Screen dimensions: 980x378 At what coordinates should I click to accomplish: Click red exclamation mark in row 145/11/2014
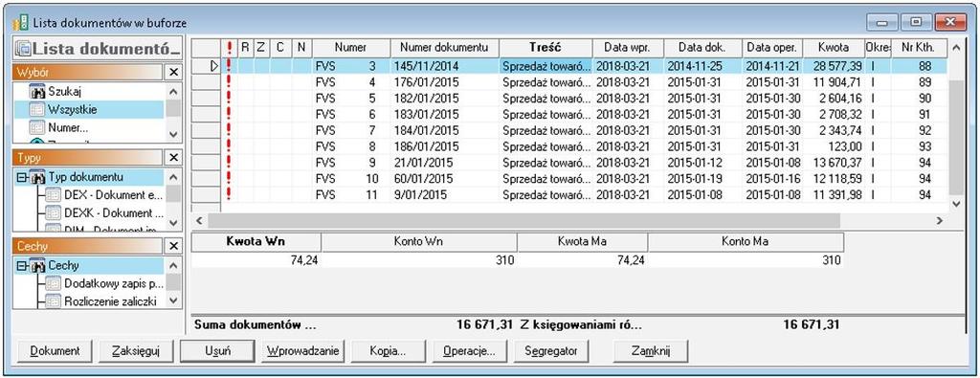pyautogui.click(x=229, y=66)
